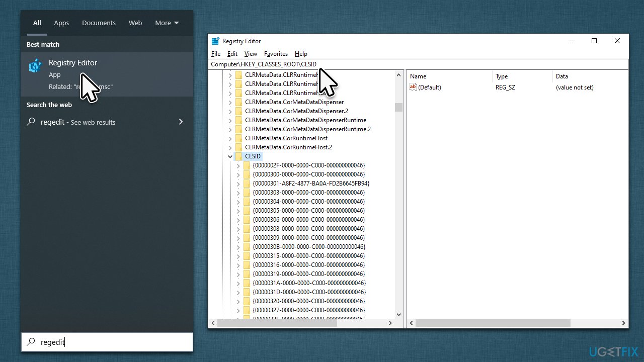Expand the CLRMetaData.CorRuntimeHost.2 key chevron
This screenshot has height=362, width=644.
click(x=230, y=147)
